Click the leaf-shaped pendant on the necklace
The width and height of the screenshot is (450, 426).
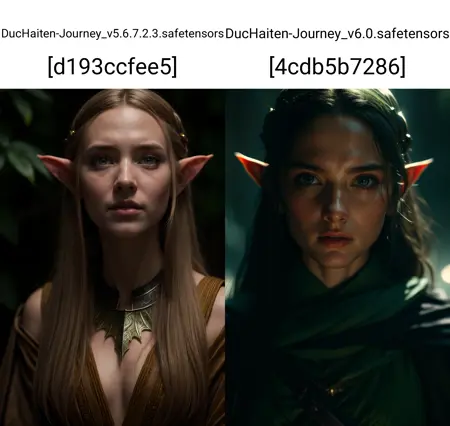(127, 330)
